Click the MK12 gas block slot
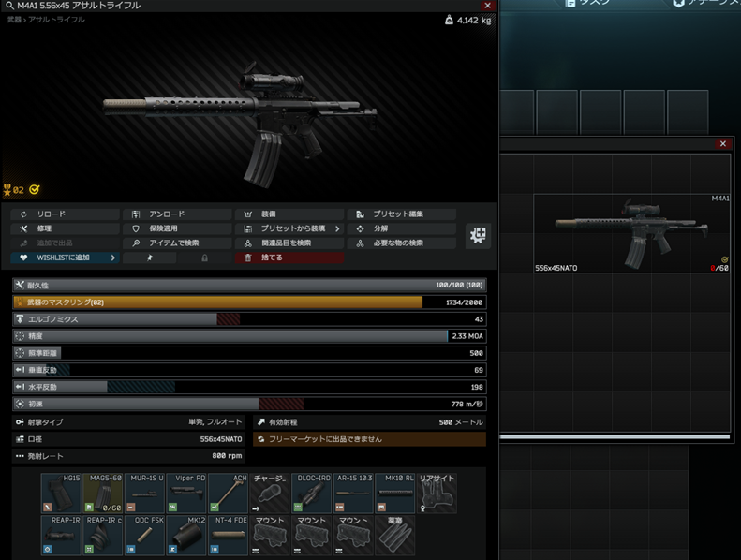 [x=186, y=534]
